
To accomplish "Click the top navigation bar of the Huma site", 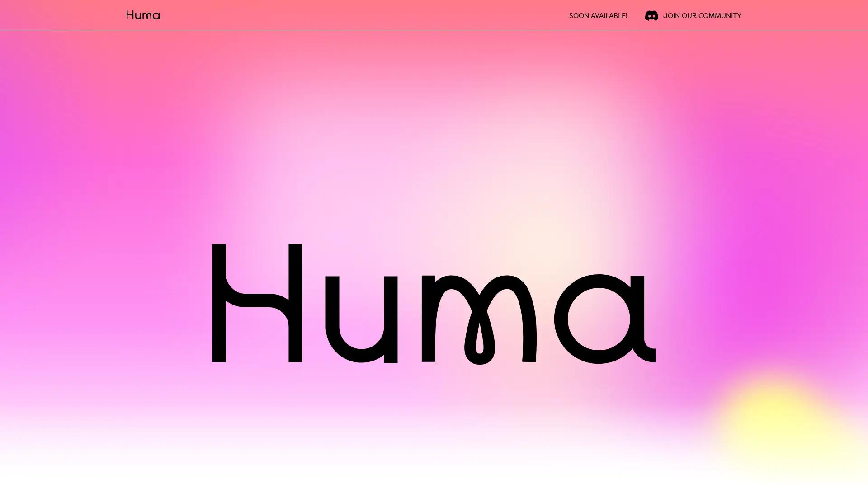I will point(434,15).
